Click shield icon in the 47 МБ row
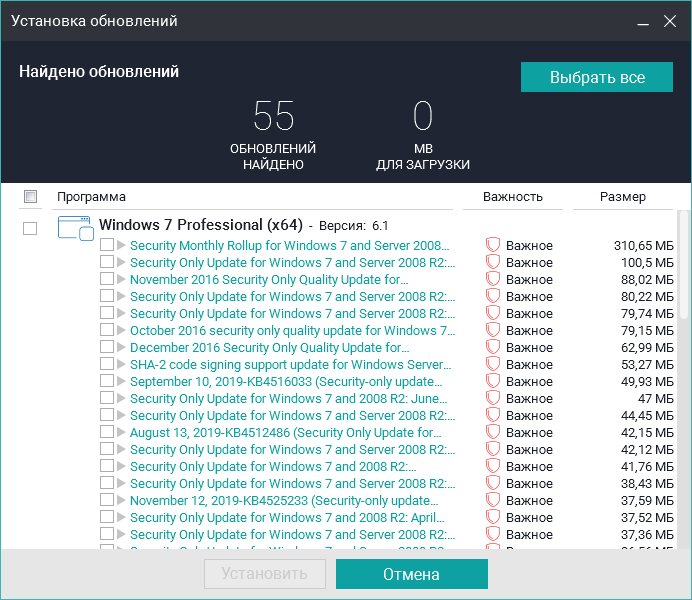This screenshot has height=600, width=692. tap(493, 398)
